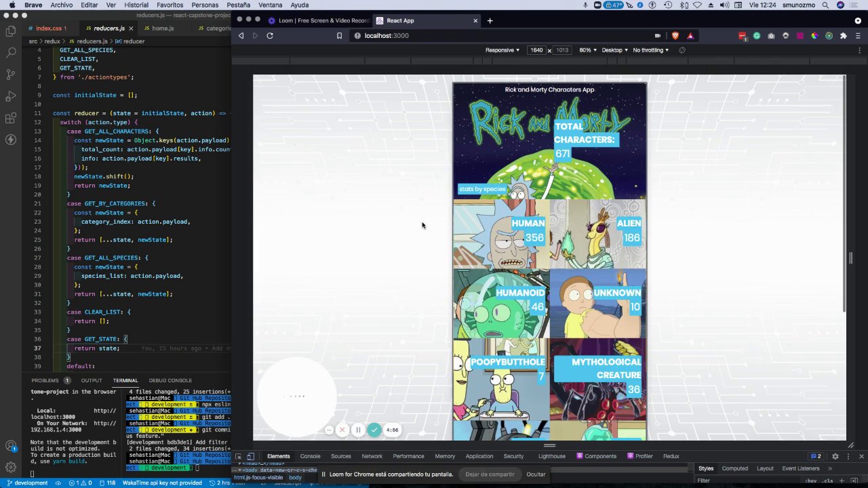This screenshot has width=868, height=488.
Task: Open the Source Control view in VS Code
Action: coord(11,74)
